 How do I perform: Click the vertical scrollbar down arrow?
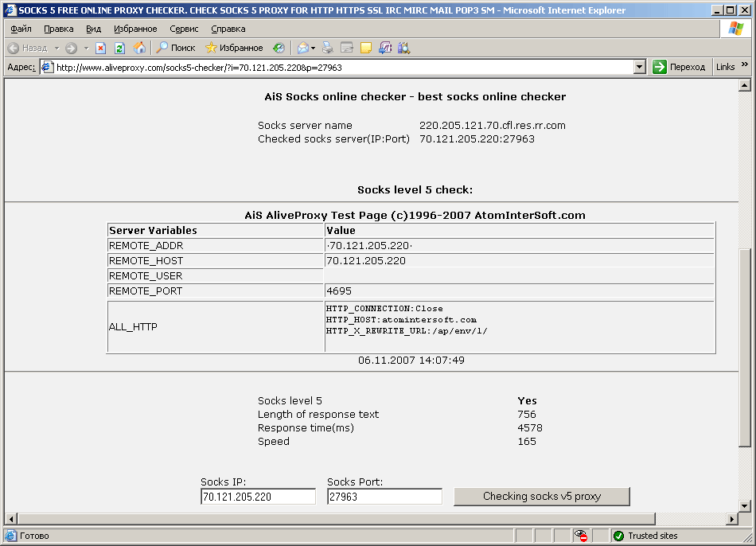[x=744, y=506]
